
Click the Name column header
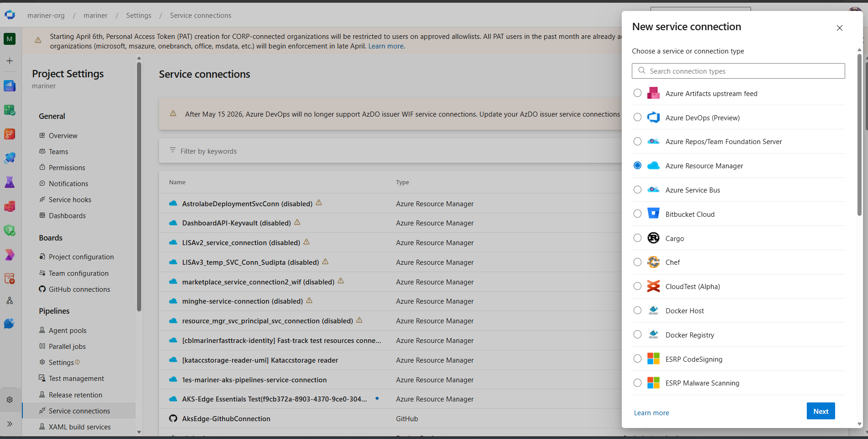[177, 182]
